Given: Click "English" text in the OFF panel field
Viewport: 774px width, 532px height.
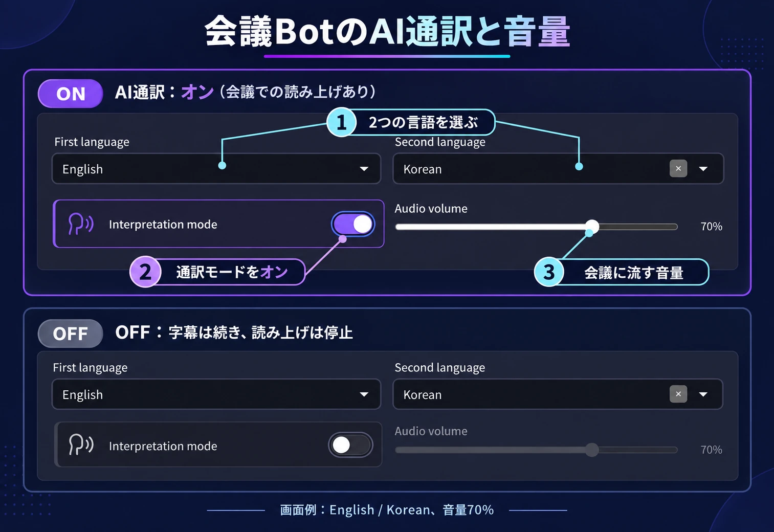Looking at the screenshot, I should (82, 395).
